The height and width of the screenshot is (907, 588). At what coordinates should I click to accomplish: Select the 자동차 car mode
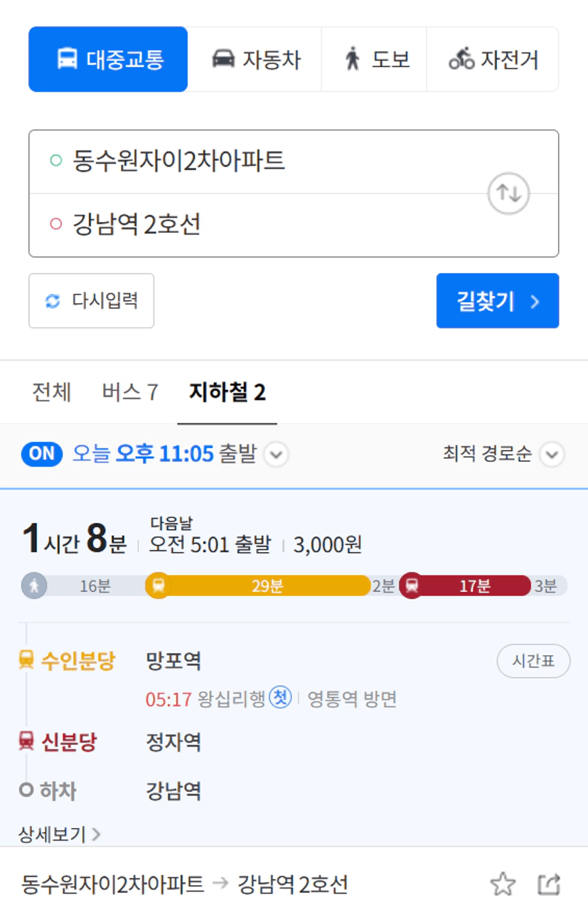coord(255,59)
